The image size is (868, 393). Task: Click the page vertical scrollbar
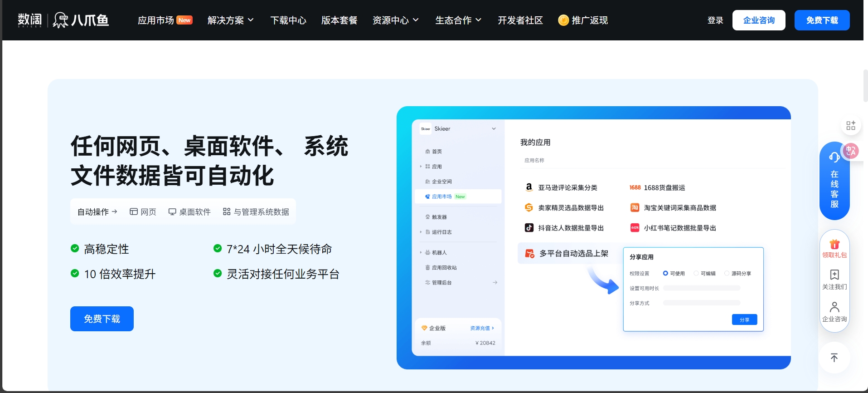point(865,85)
